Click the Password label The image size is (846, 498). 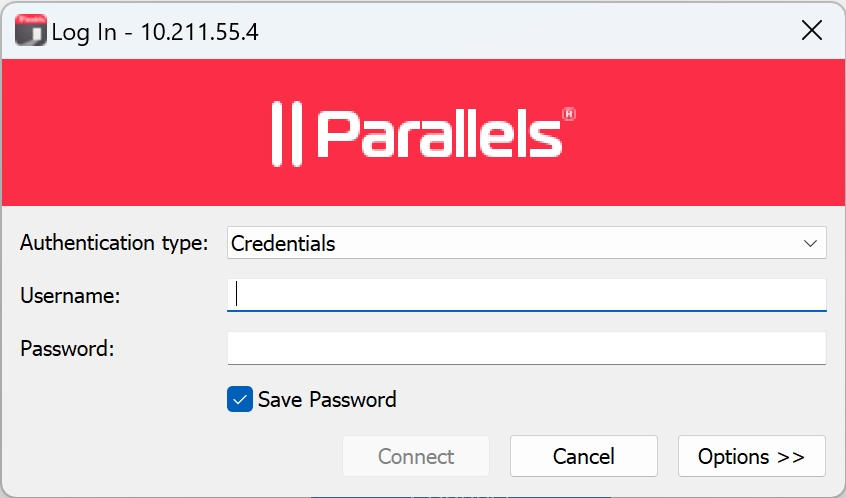pyautogui.click(x=68, y=349)
